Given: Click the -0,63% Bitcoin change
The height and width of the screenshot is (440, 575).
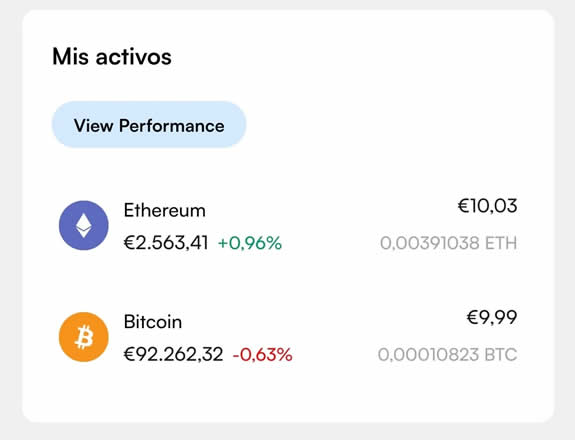Looking at the screenshot, I should [x=263, y=355].
